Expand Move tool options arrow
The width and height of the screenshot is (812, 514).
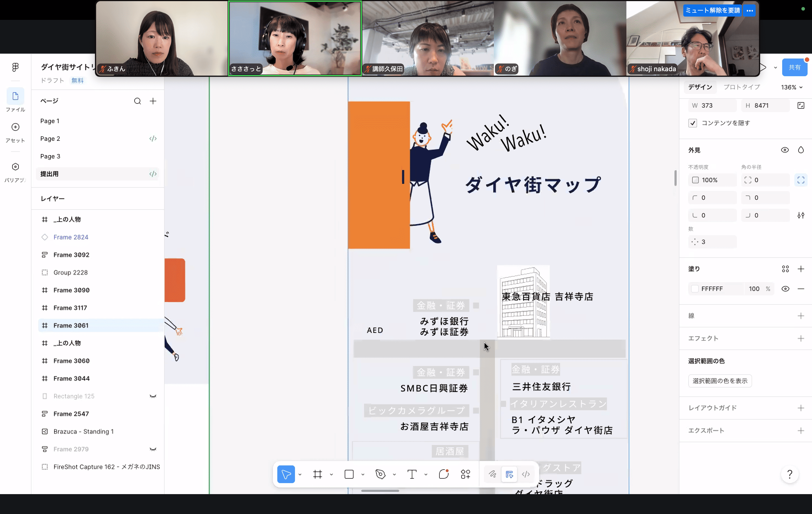[x=300, y=475]
